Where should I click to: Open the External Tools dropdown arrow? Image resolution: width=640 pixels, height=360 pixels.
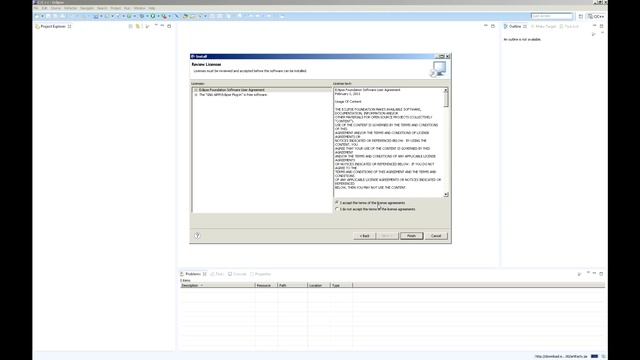170,16
